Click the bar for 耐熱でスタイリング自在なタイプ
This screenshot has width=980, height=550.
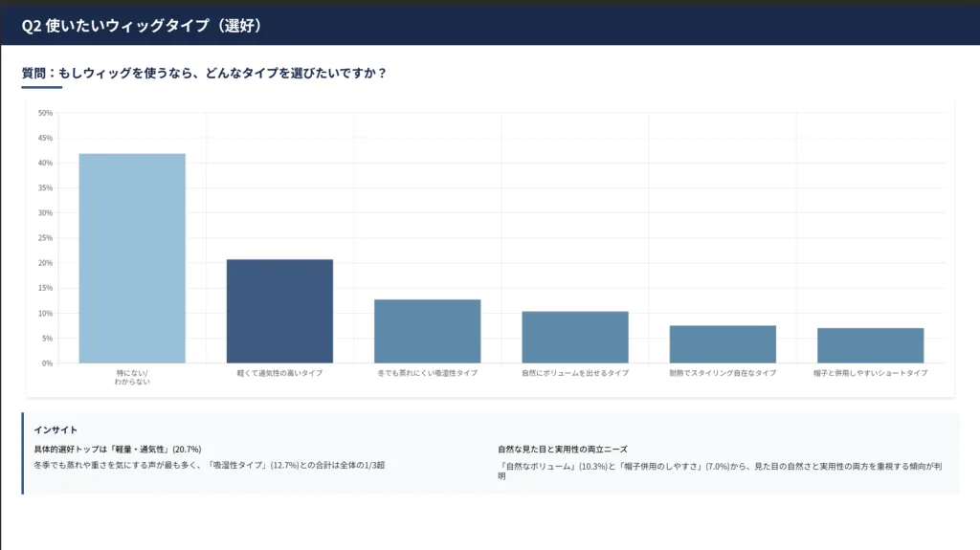(x=723, y=343)
